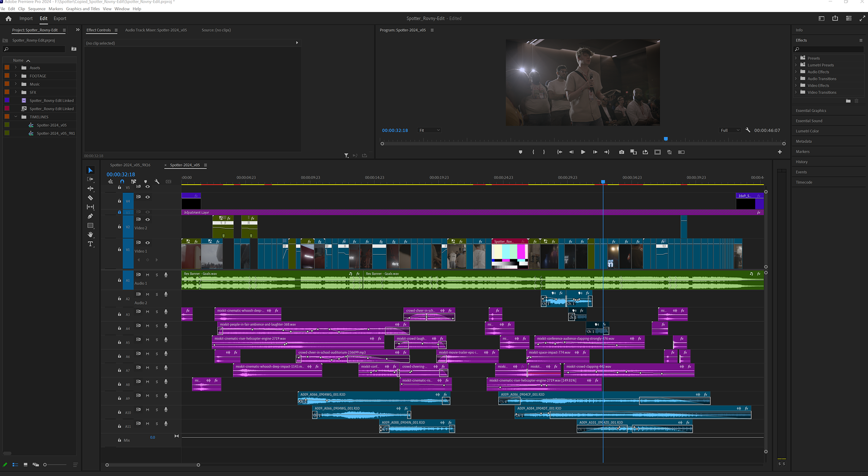Select the Track Select Forward tool
This screenshot has height=476, width=868.
coord(90,179)
